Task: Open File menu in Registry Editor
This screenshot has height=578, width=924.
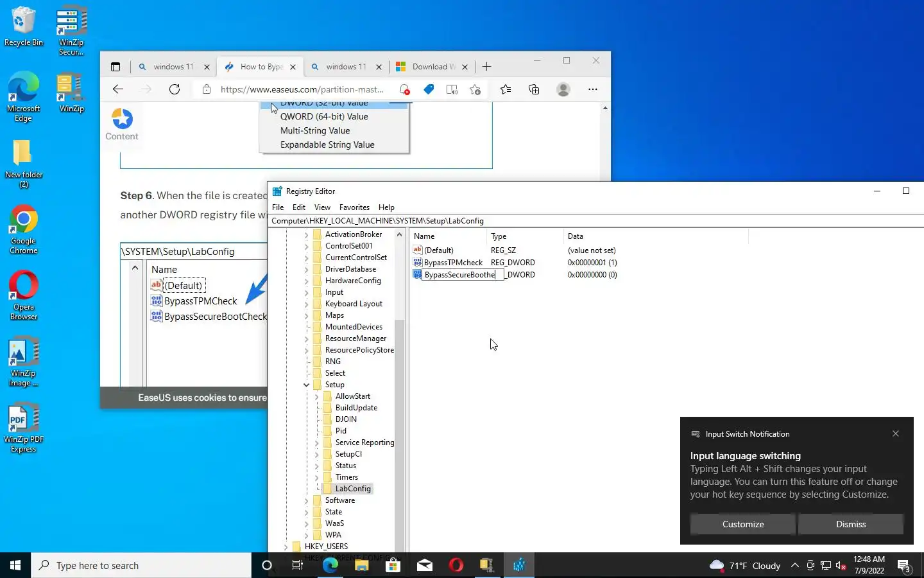Action: tap(278, 207)
